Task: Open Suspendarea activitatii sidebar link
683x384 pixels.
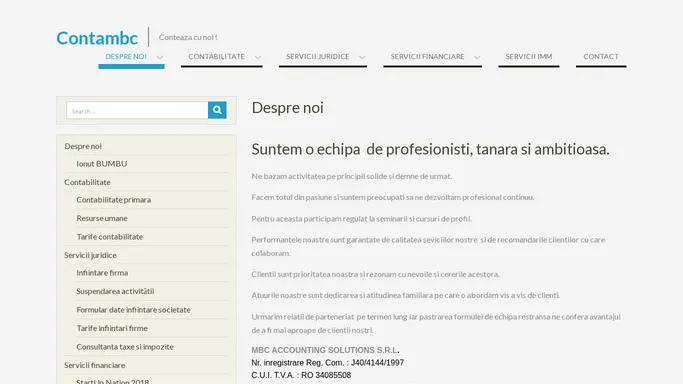Action: [x=115, y=291]
